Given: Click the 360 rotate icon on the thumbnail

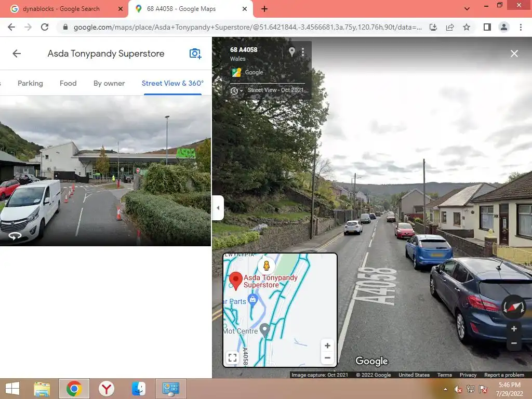Looking at the screenshot, I should (x=15, y=236).
